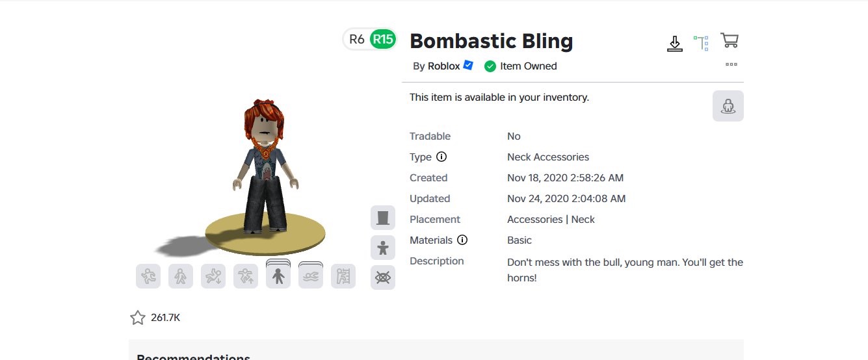Switch avatar preview to R15
The image size is (868, 360).
coord(382,39)
